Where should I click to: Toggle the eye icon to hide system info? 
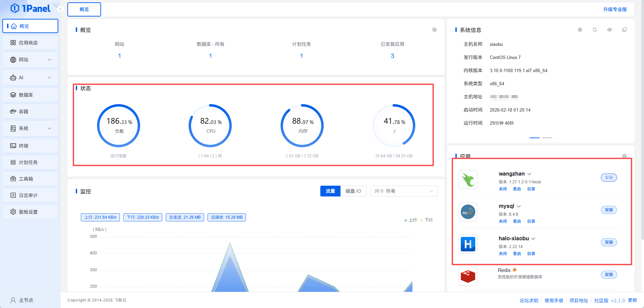coord(610,30)
